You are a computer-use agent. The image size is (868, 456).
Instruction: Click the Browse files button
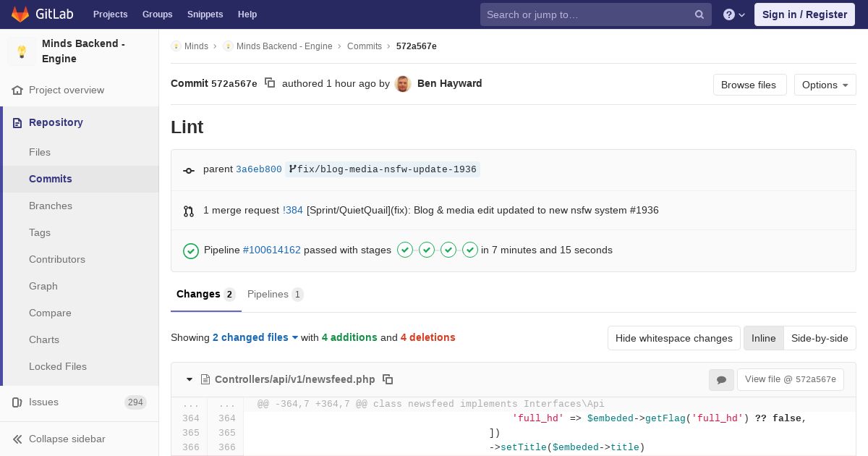(749, 85)
